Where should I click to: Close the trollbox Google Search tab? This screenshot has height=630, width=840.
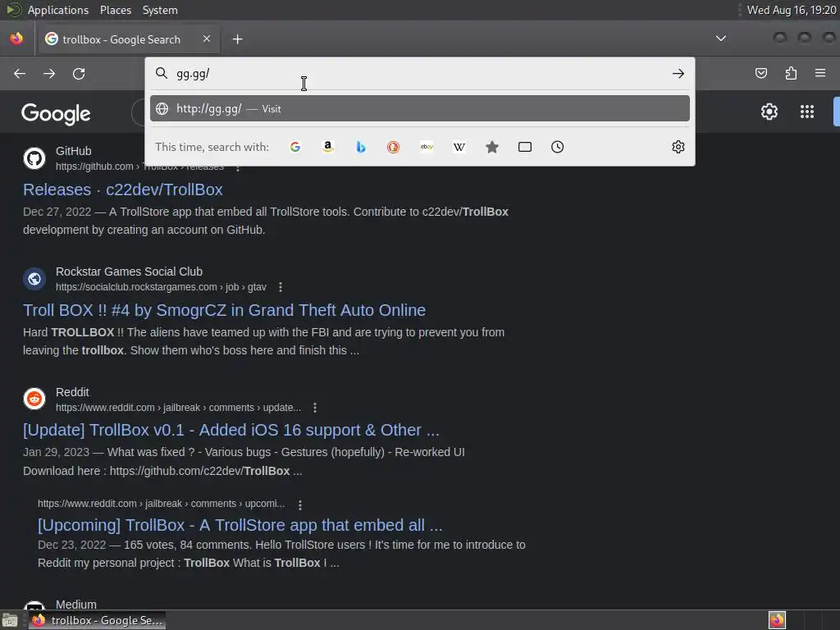(x=207, y=39)
